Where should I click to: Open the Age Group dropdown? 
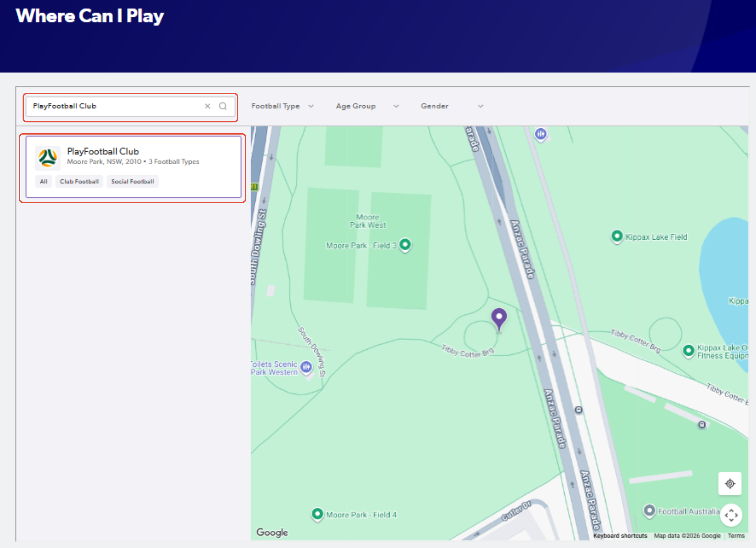point(367,106)
